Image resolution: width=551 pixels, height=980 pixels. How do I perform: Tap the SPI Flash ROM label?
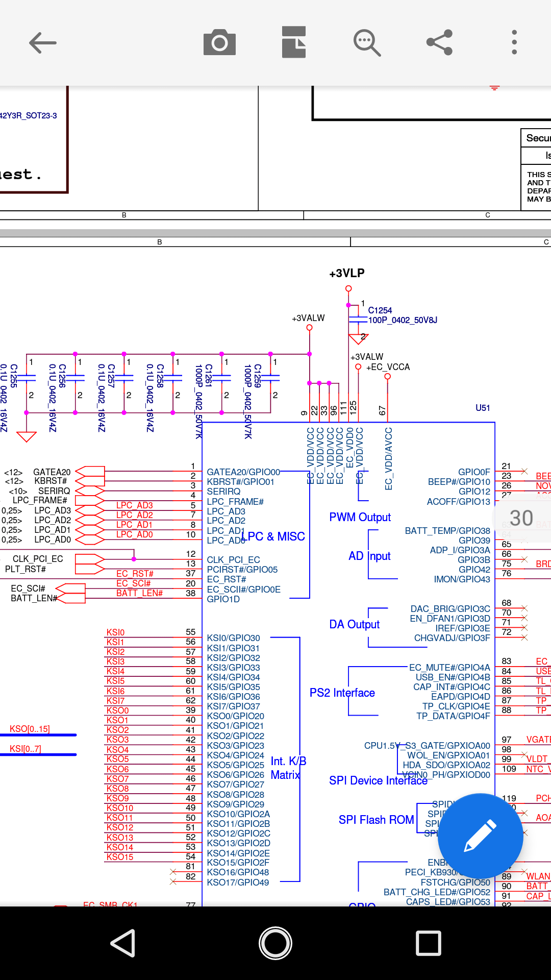click(376, 820)
